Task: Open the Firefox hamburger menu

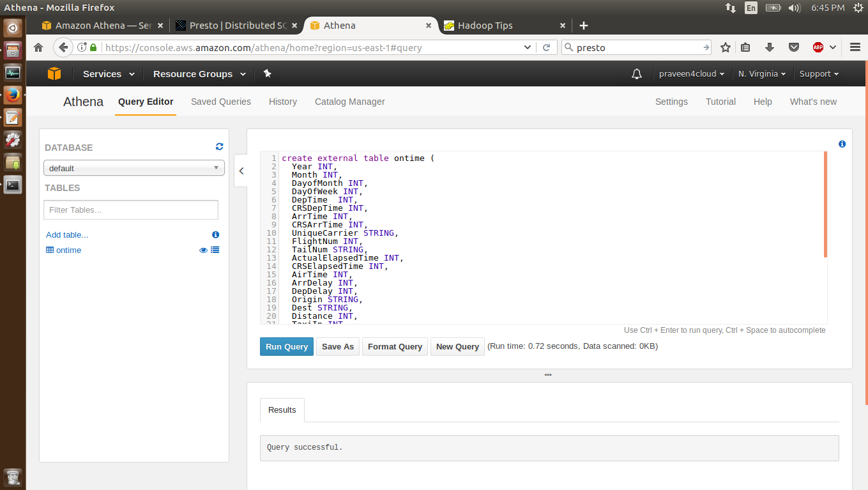Action: tap(855, 47)
